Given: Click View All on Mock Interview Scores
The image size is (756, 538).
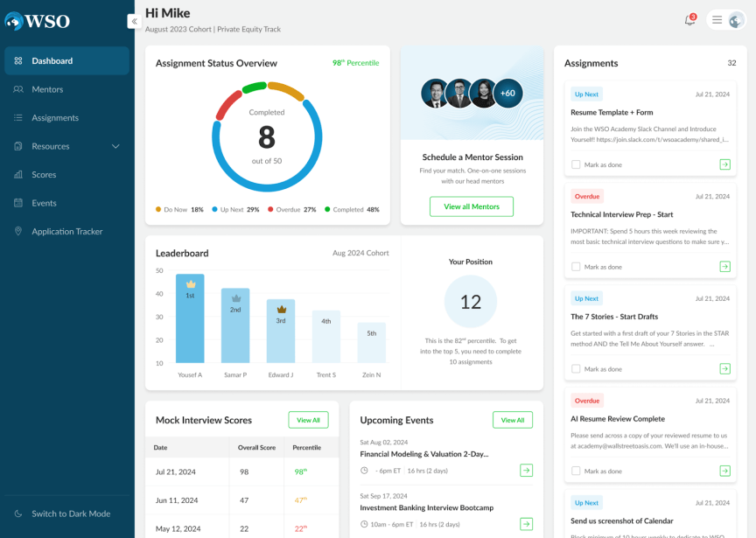Looking at the screenshot, I should click(308, 420).
